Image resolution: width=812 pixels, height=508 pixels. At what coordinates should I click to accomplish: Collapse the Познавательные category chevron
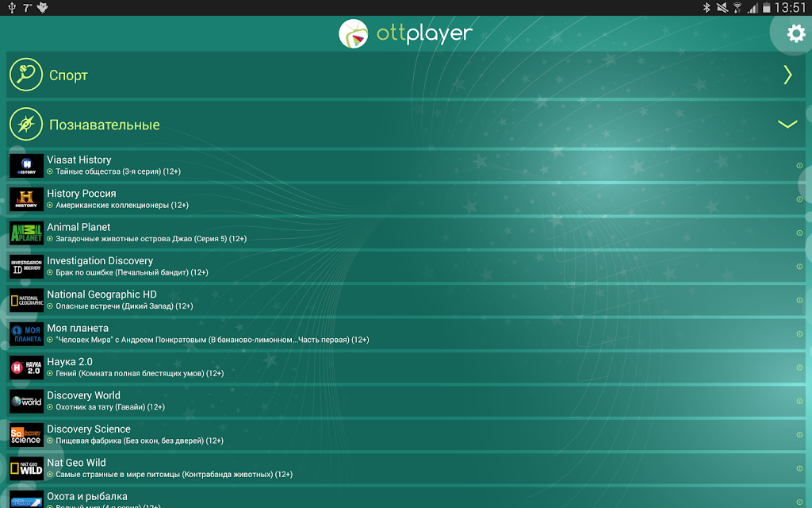coord(787,124)
